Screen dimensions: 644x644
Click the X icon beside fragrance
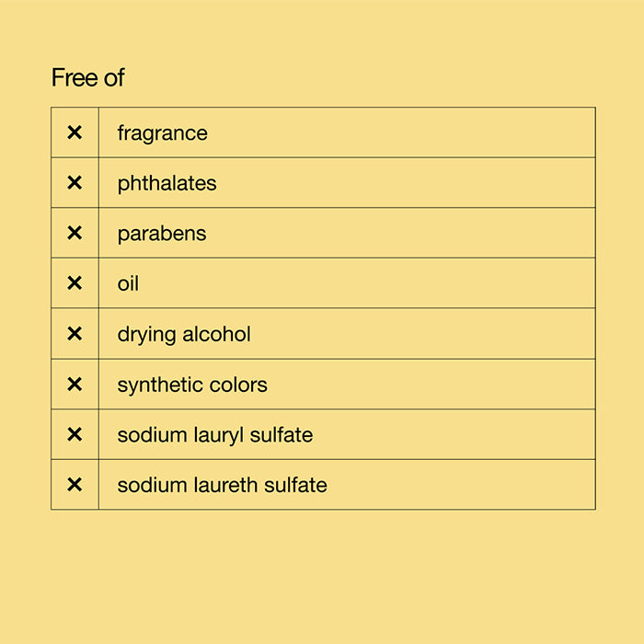[x=75, y=132]
